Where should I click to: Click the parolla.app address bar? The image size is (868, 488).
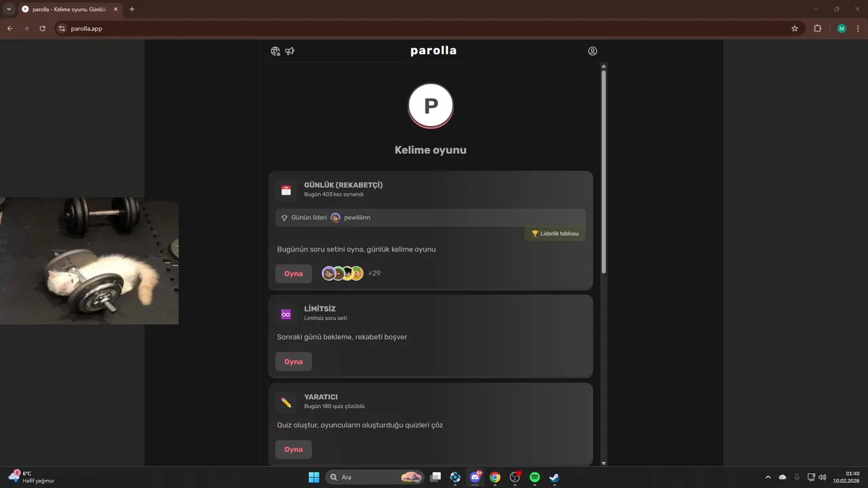pyautogui.click(x=427, y=28)
